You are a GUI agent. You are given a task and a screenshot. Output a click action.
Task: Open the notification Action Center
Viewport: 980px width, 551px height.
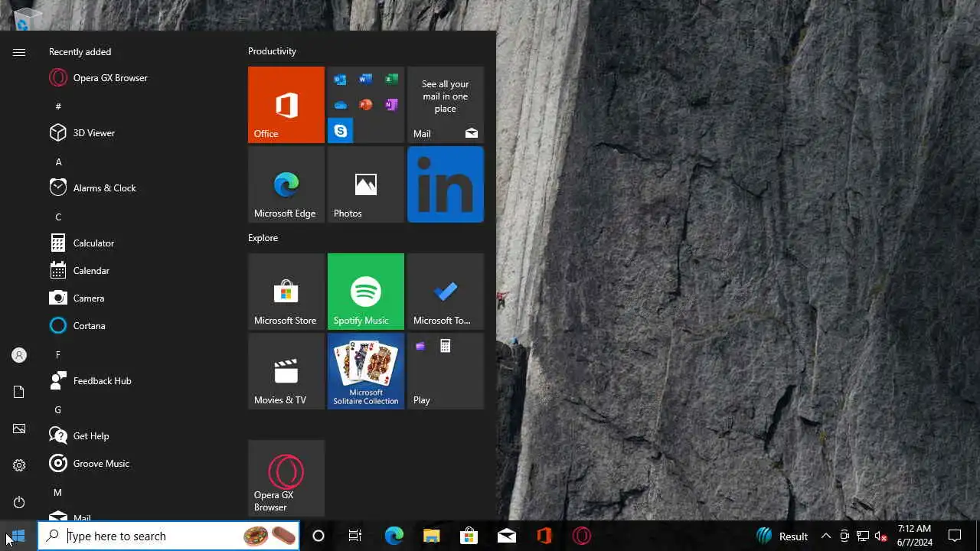(x=955, y=536)
